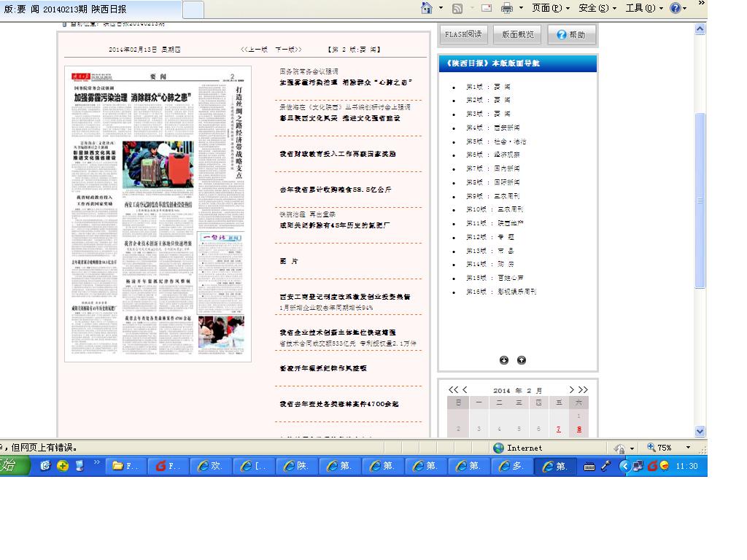Expand the 工具(O) dropdown menu

coord(643,8)
